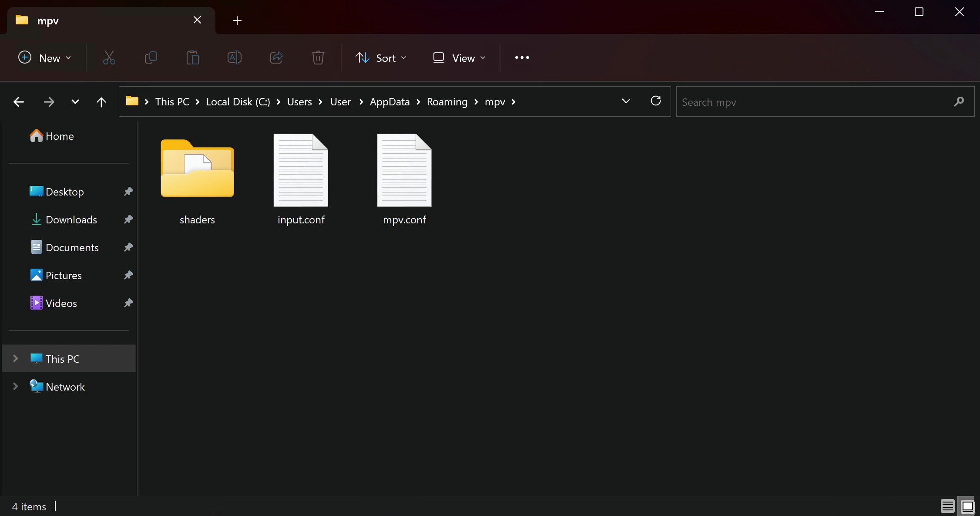Click the Cut scissors icon
The height and width of the screenshot is (516, 980).
109,57
